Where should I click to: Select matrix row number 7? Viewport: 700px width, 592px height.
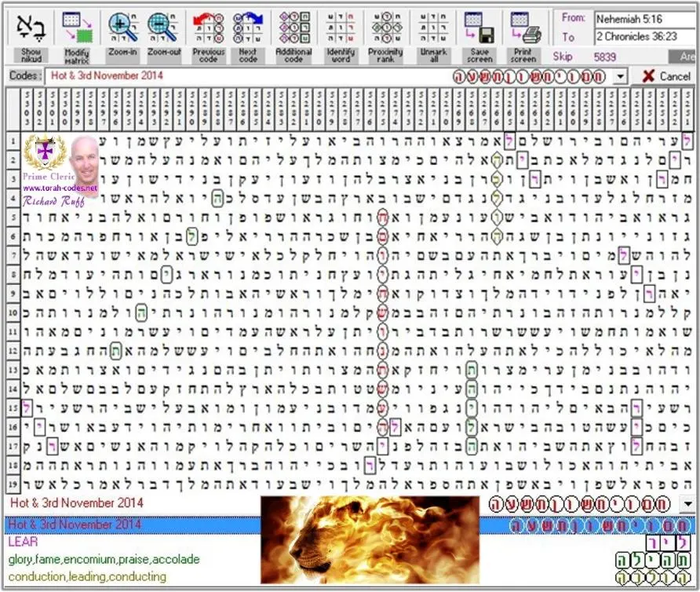(x=13, y=256)
